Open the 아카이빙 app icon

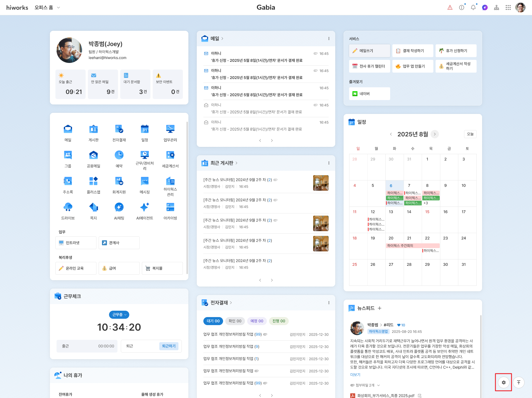pyautogui.click(x=170, y=207)
